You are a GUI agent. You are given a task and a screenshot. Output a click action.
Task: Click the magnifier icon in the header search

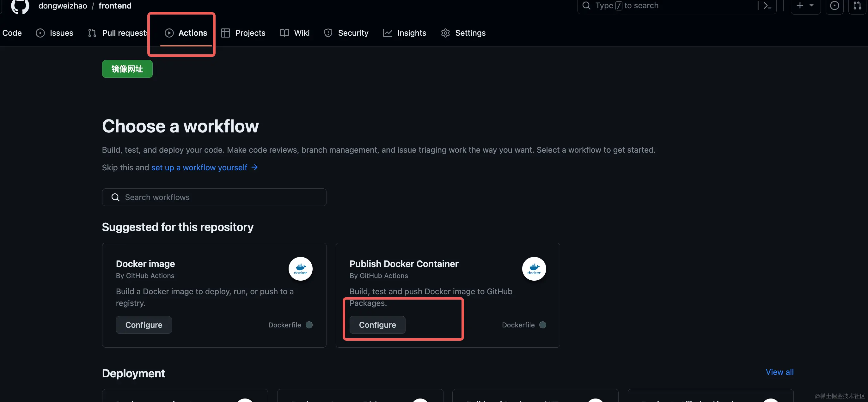(586, 6)
